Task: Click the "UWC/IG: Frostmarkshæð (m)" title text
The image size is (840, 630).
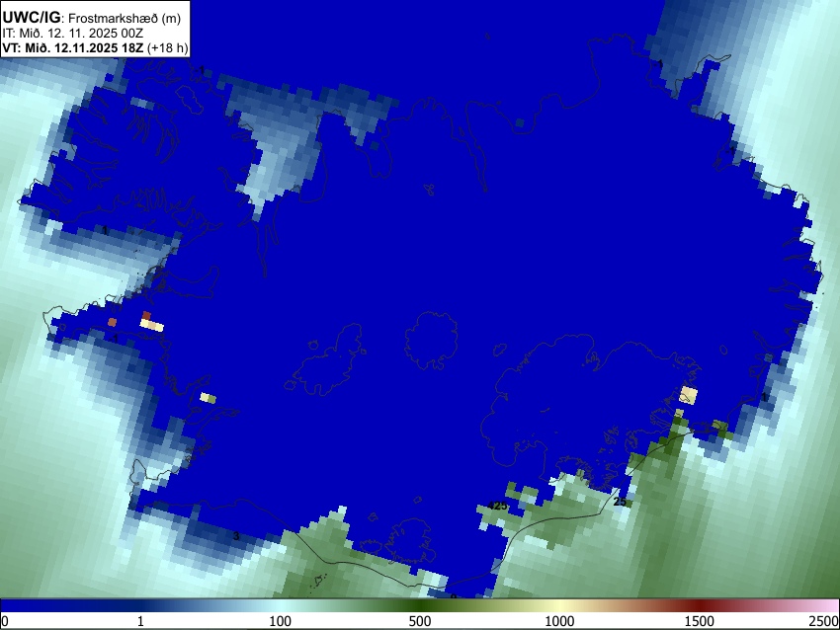Action: coord(92,18)
